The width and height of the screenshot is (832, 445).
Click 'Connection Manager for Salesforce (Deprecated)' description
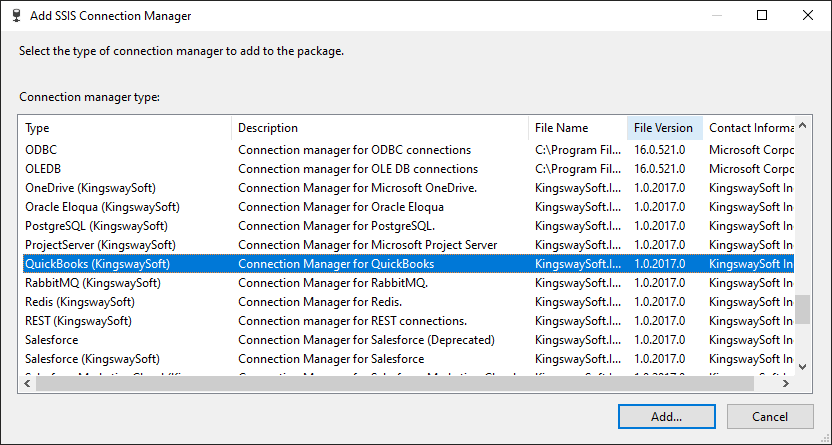[366, 340]
